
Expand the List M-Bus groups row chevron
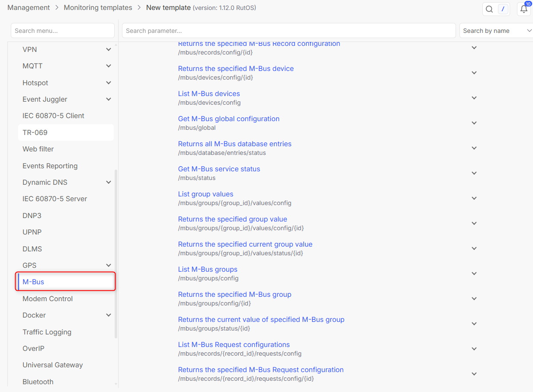[x=474, y=273]
